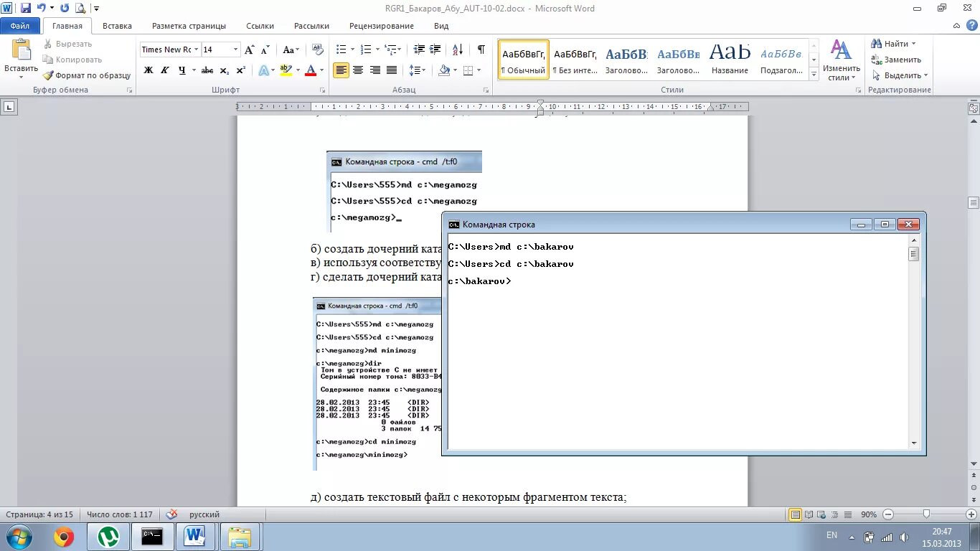The height and width of the screenshot is (551, 980).
Task: Click the Copy (Копировать) command
Action: 72,60
